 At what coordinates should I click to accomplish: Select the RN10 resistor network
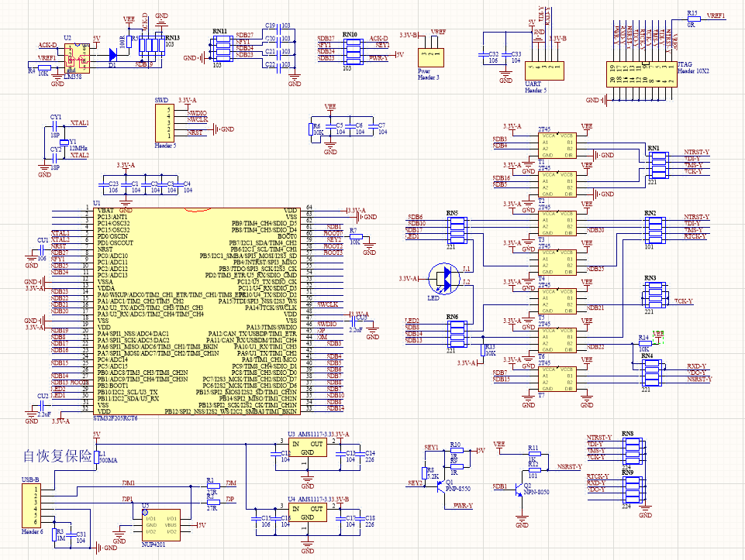(x=354, y=51)
